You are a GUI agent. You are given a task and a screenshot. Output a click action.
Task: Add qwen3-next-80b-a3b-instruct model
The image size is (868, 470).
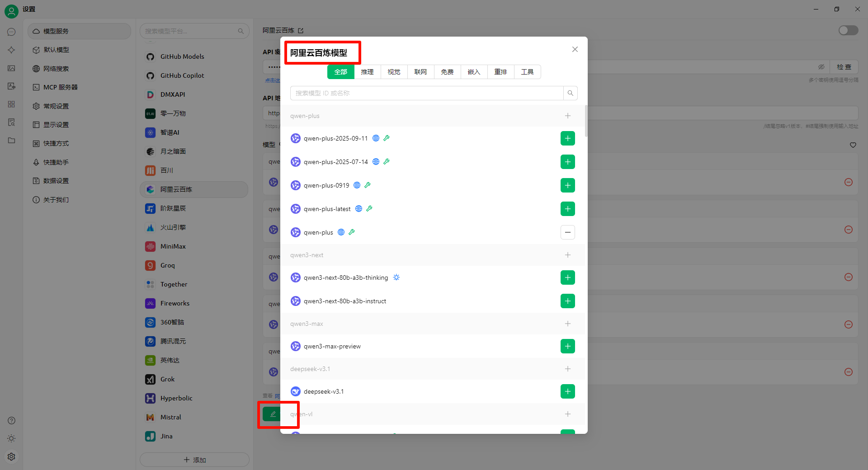[567, 301]
